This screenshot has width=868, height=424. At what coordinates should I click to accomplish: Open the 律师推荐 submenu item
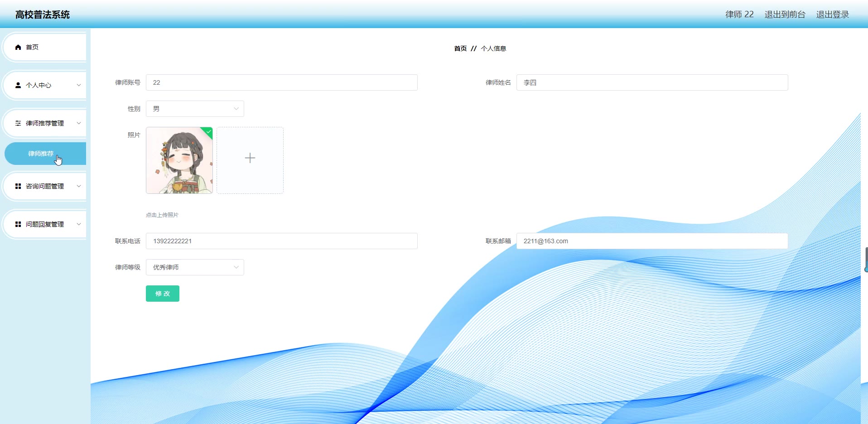[x=45, y=154]
